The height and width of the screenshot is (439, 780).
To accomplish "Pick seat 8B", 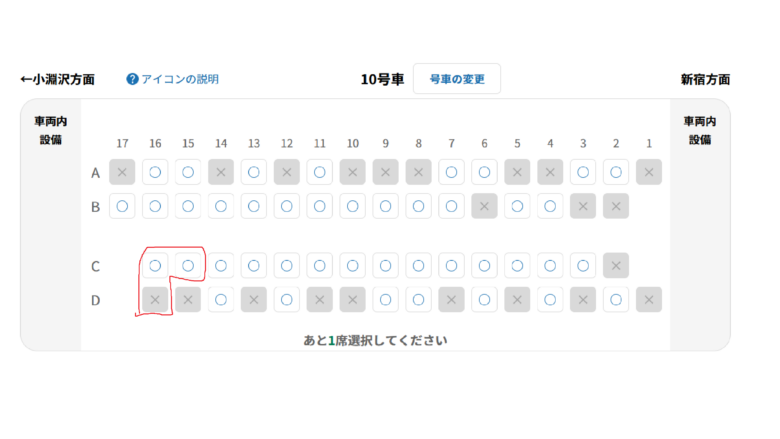I will (x=419, y=206).
